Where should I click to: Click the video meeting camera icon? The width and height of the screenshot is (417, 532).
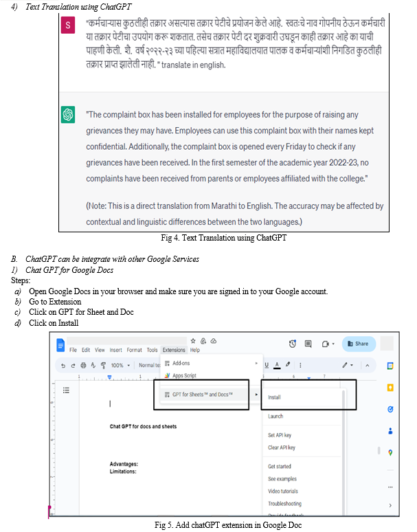[x=325, y=344]
